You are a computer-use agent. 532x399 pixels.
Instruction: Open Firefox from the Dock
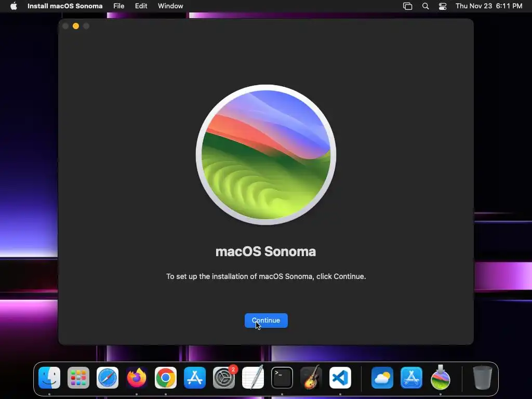(x=137, y=378)
